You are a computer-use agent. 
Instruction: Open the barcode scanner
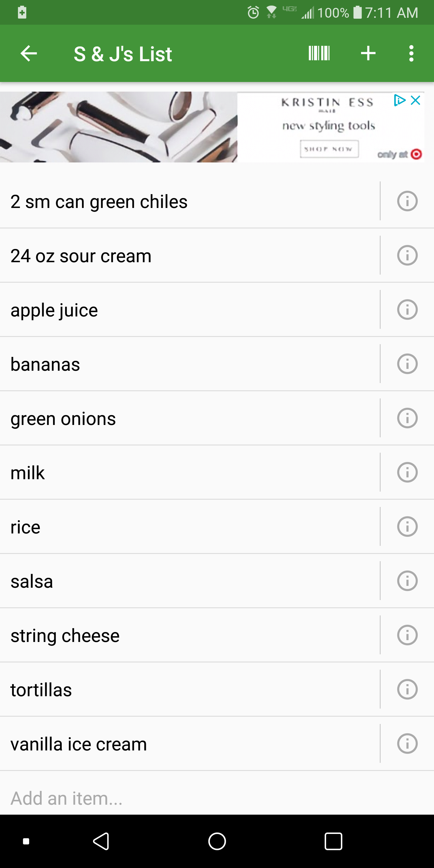[x=319, y=54]
